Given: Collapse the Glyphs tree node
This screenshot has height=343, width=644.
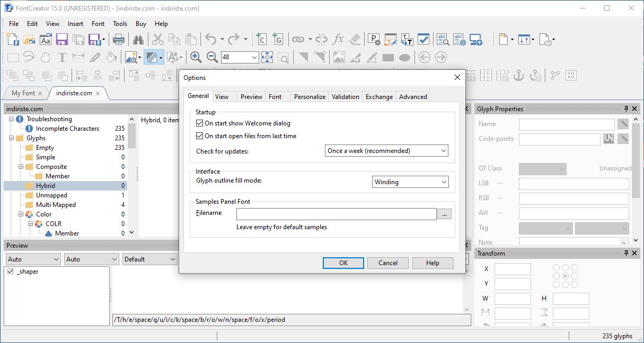Looking at the screenshot, I should point(12,138).
